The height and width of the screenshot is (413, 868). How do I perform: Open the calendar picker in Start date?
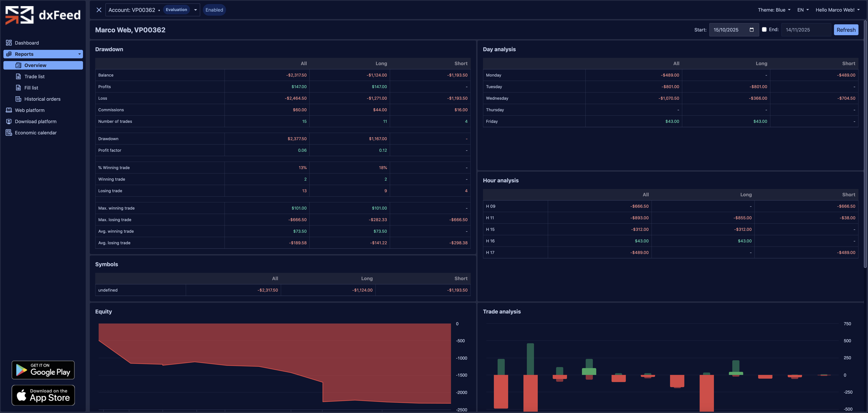click(751, 30)
